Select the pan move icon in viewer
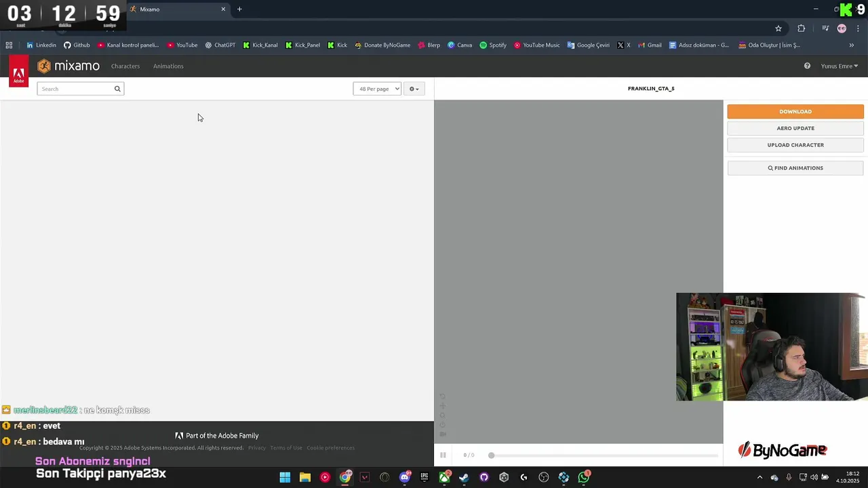 coord(443,406)
